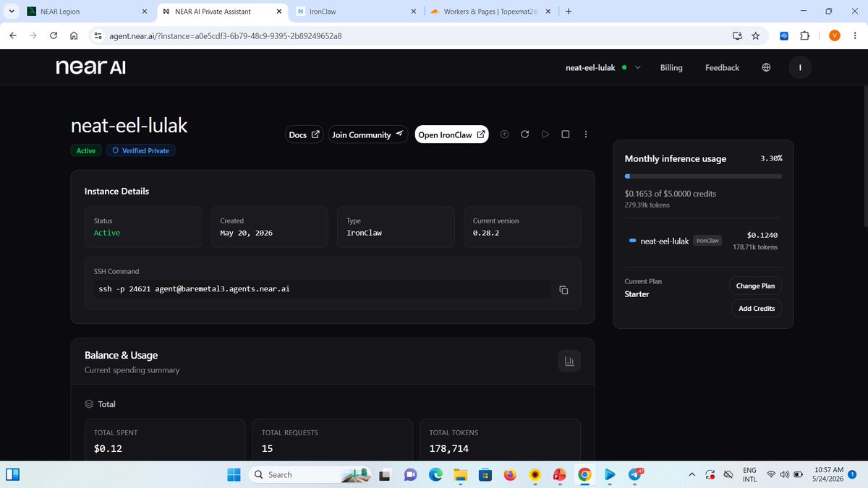The height and width of the screenshot is (488, 868).
Task: Close the NEAR Legion tab
Action: click(x=144, y=12)
